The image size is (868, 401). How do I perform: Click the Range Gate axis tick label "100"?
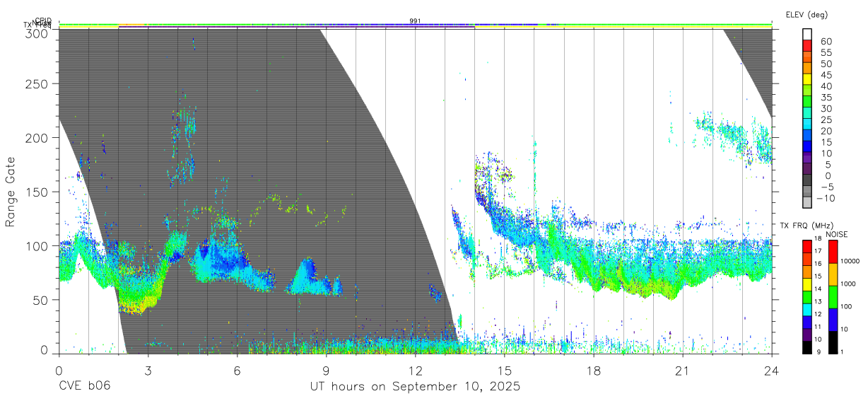[x=37, y=245]
